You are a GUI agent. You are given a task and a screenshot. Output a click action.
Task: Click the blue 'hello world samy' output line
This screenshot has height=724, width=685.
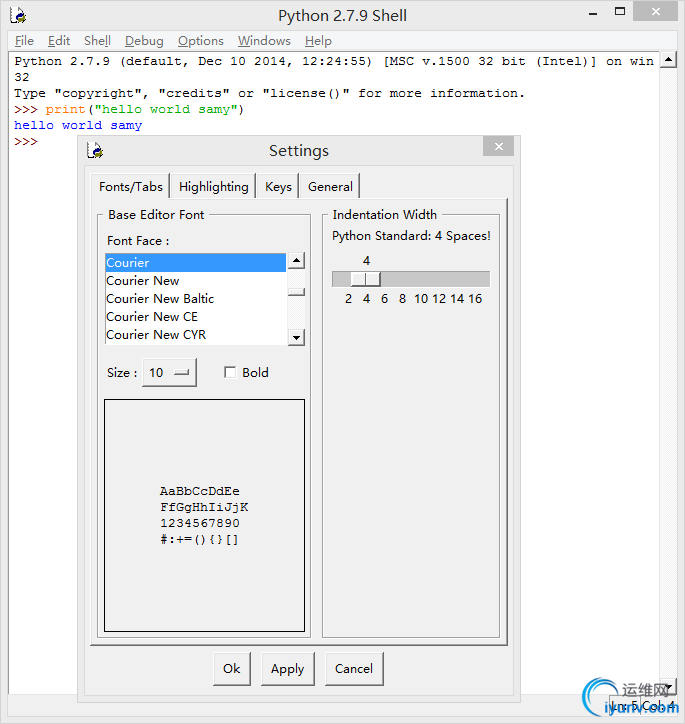click(x=78, y=126)
